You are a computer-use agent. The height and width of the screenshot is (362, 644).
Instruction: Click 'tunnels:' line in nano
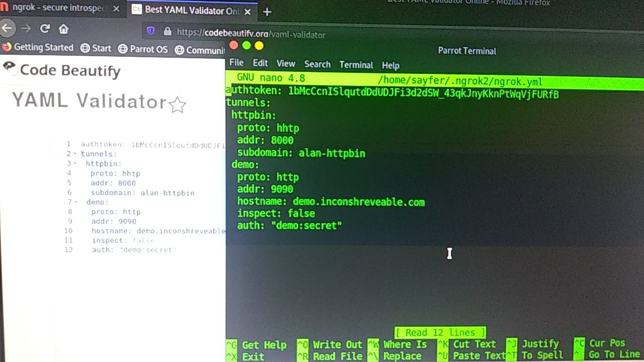click(x=248, y=103)
